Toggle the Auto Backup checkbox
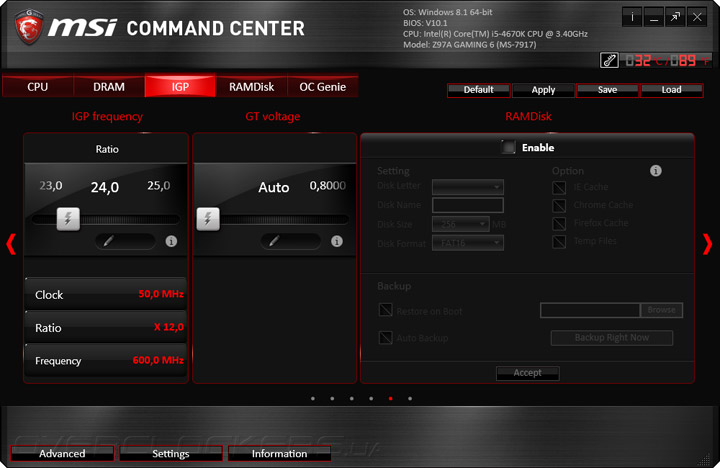The height and width of the screenshot is (468, 720). point(385,338)
